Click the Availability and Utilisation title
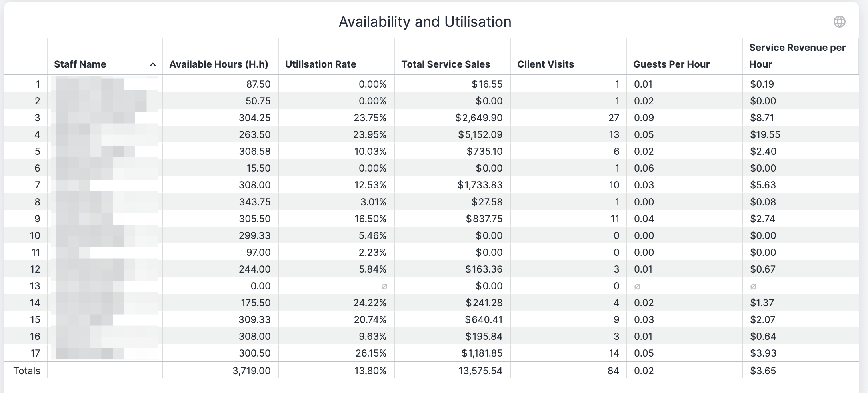 [x=425, y=22]
